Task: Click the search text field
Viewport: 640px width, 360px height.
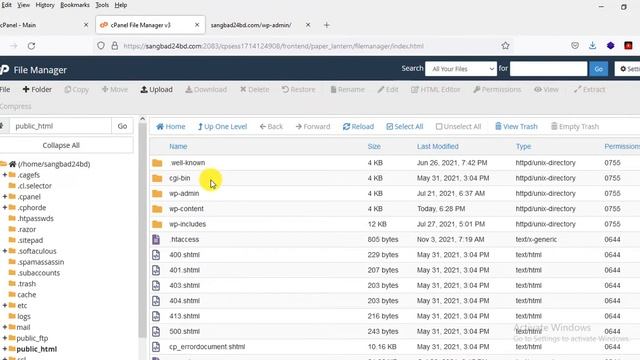Action: pyautogui.click(x=549, y=69)
